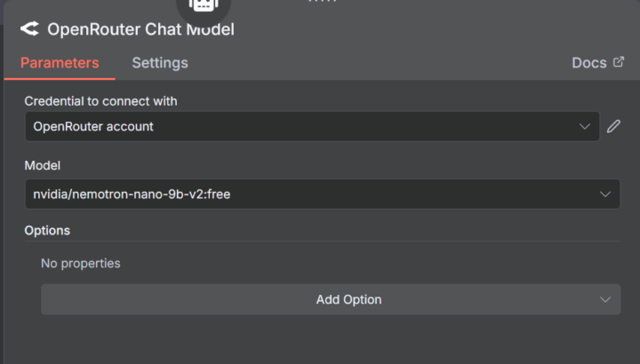Click the OpenRouter Chat Model title text
640x364 pixels.
[140, 29]
